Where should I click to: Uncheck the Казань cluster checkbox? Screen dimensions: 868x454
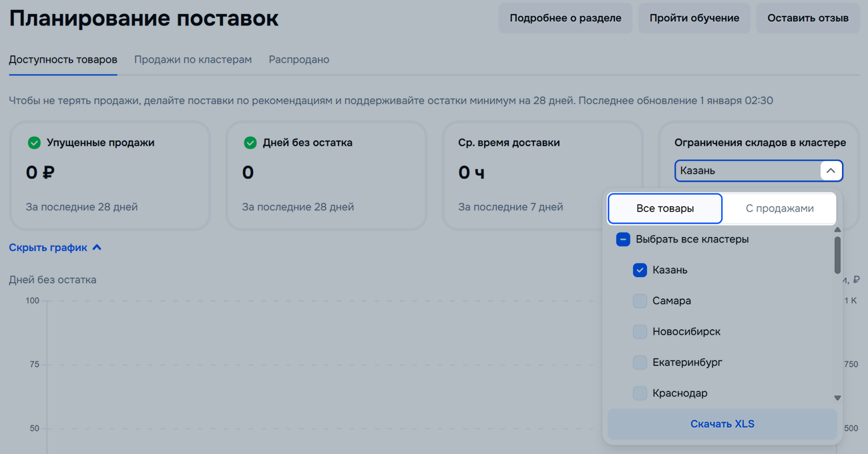tap(640, 270)
